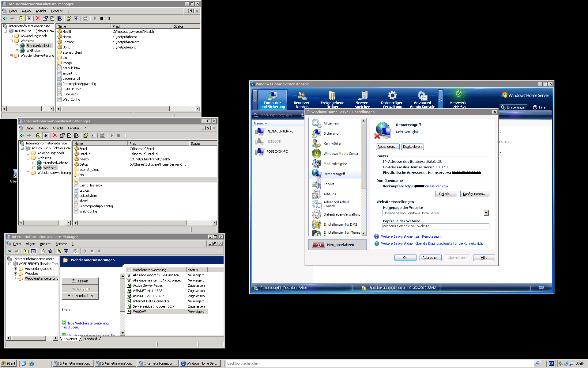The width and height of the screenshot is (588, 368).
Task: Click Eigenschaften in Webdiensterweiterungen
Action: pos(80,296)
